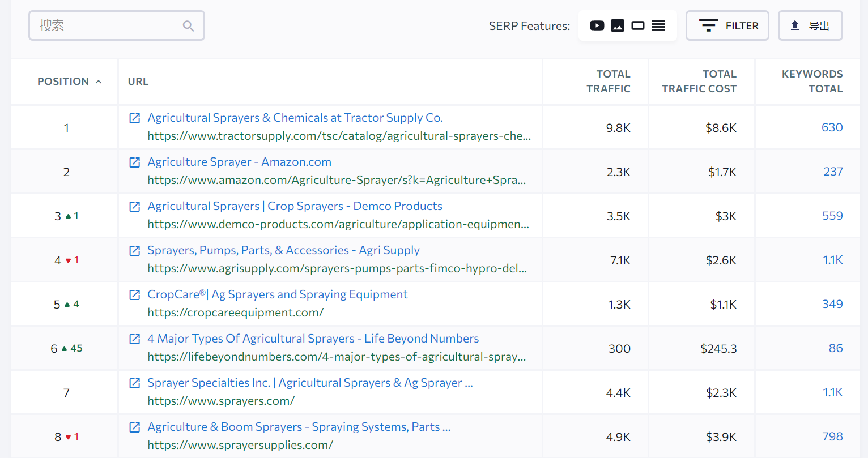The height and width of the screenshot is (458, 868).
Task: Click traffic cost value $245.3
Action: click(718, 349)
